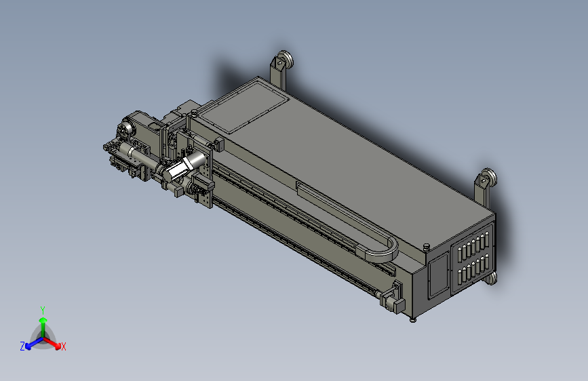Select the leveling foot under the machine corner
Image resolution: width=588 pixels, height=381 pixels.
[x=413, y=319]
